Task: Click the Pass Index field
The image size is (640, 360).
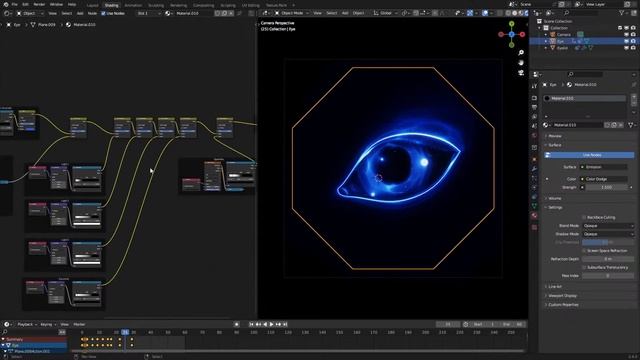Action: 608,276
